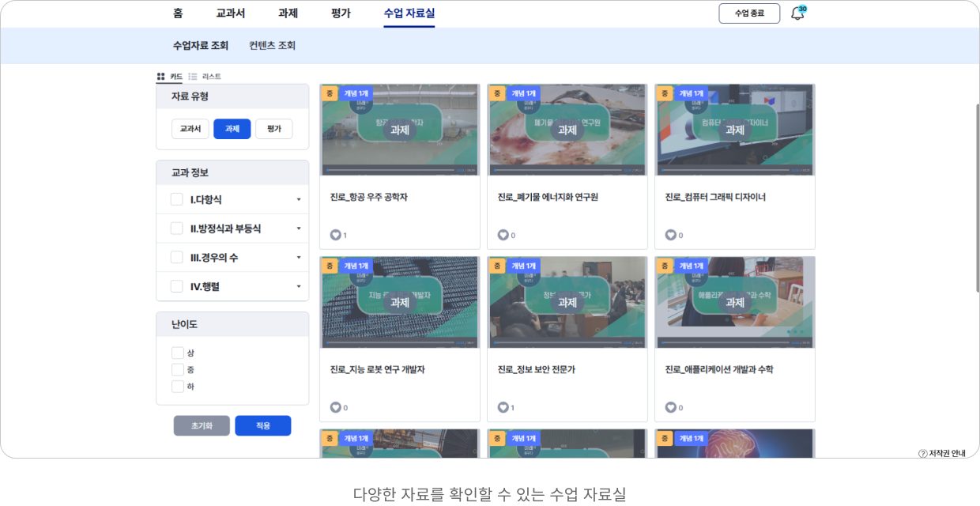The image size is (980, 506).
Task: Open 저작권 안내 link
Action: (x=947, y=453)
